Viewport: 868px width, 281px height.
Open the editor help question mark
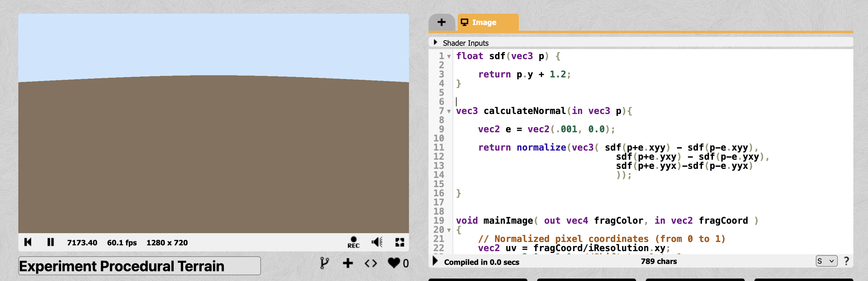[x=846, y=261]
